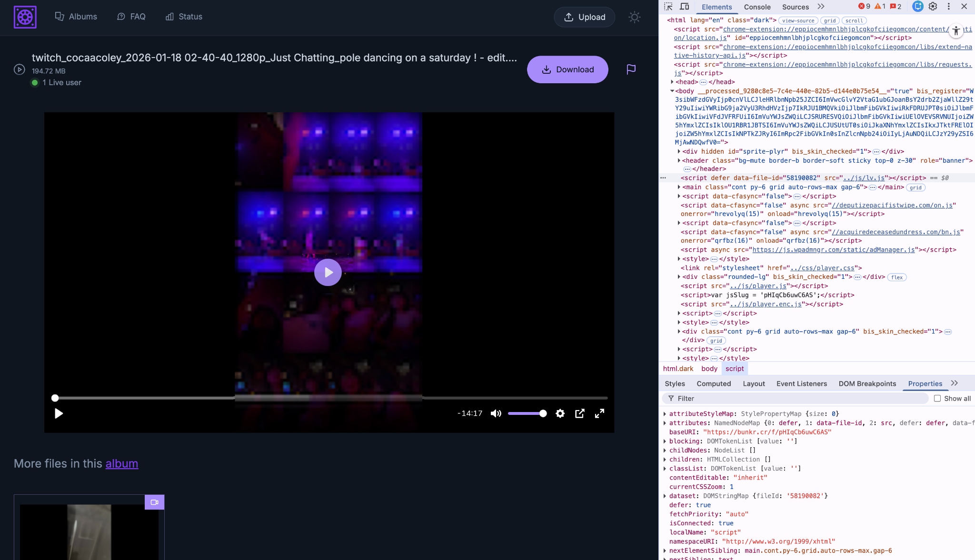The image size is (975, 560).
Task: Click the DevTools inspect element icon
Action: [x=668, y=7]
